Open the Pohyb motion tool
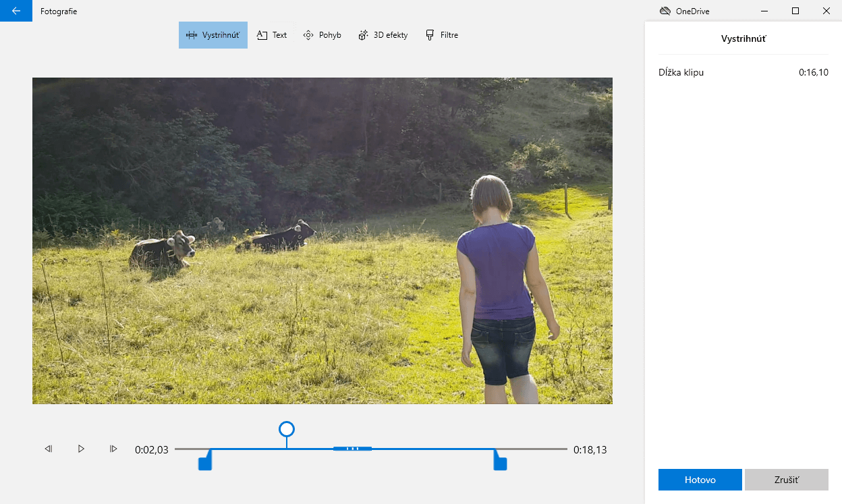 tap(322, 35)
